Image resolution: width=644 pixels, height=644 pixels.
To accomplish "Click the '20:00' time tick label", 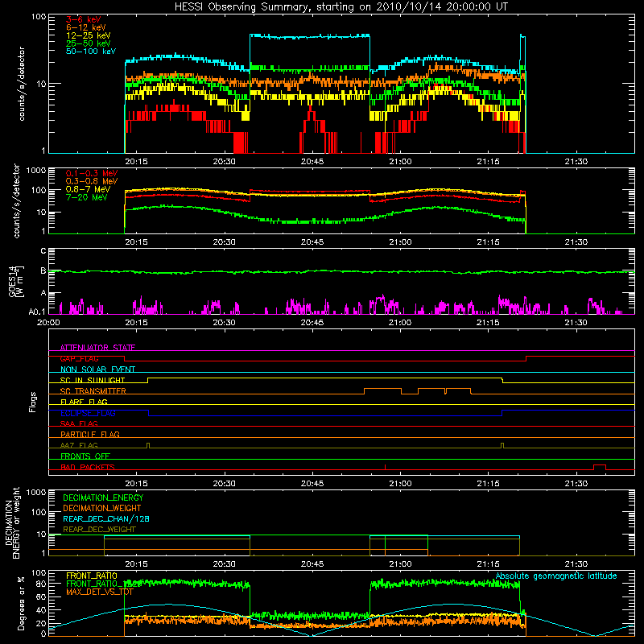I will 48,323.
